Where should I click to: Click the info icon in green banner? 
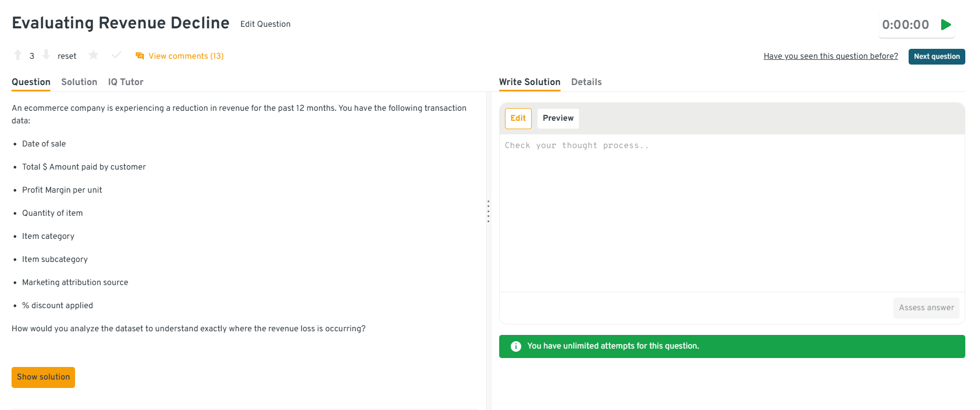pos(516,346)
